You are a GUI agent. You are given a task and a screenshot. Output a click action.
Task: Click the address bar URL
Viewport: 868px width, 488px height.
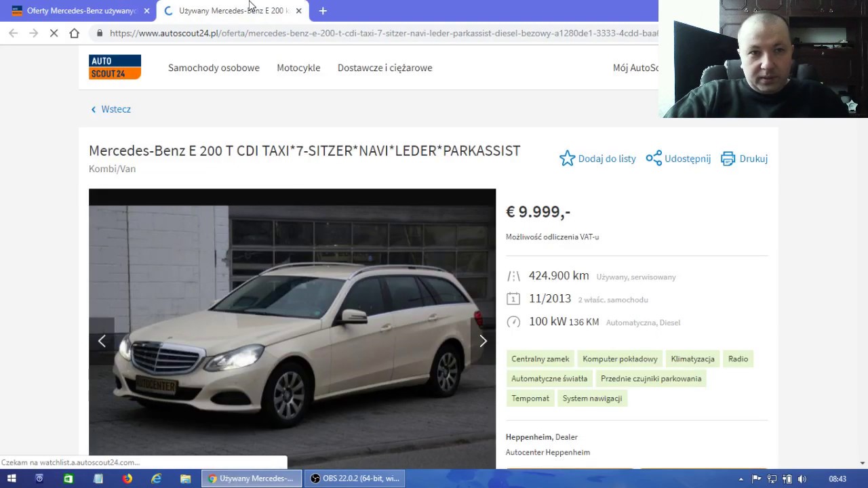coord(384,33)
